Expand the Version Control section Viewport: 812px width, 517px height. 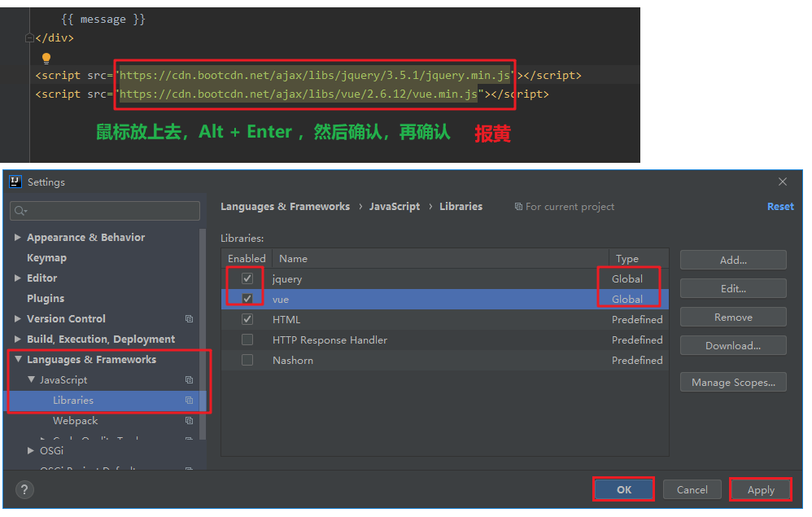(18, 318)
